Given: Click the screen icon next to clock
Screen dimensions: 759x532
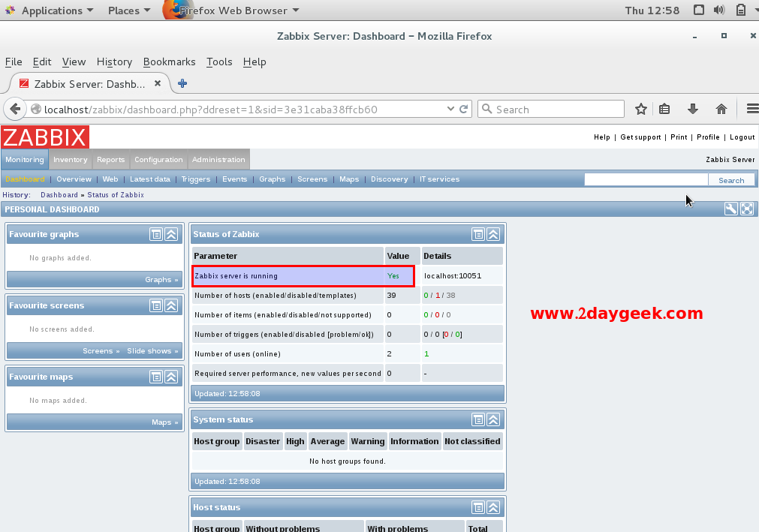Looking at the screenshot, I should [698, 11].
